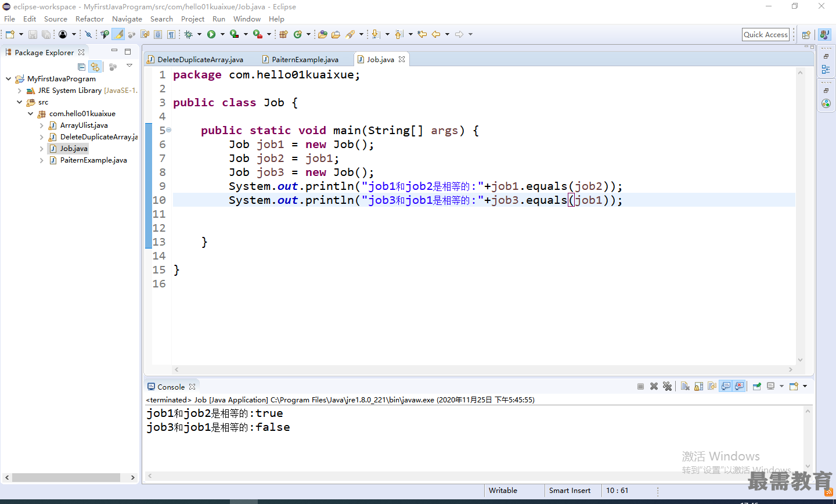Toggle Show Console on Standard Error change

pyautogui.click(x=739, y=386)
